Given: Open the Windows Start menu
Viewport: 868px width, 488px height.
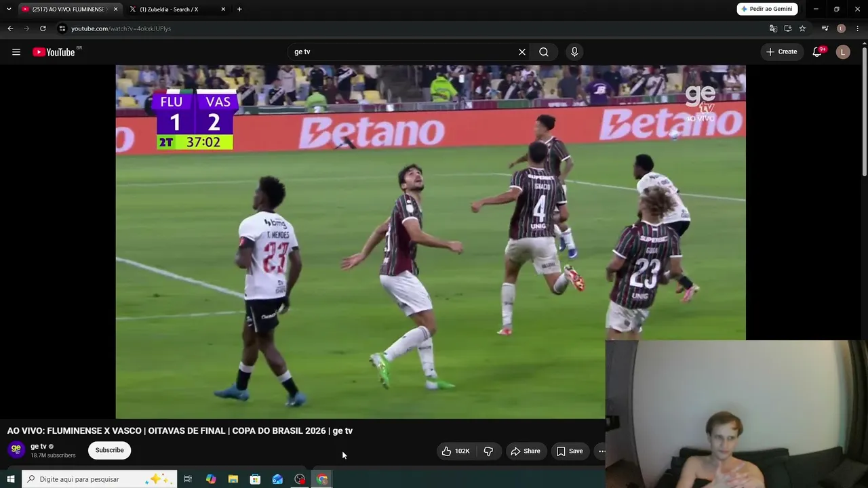Looking at the screenshot, I should (x=11, y=479).
